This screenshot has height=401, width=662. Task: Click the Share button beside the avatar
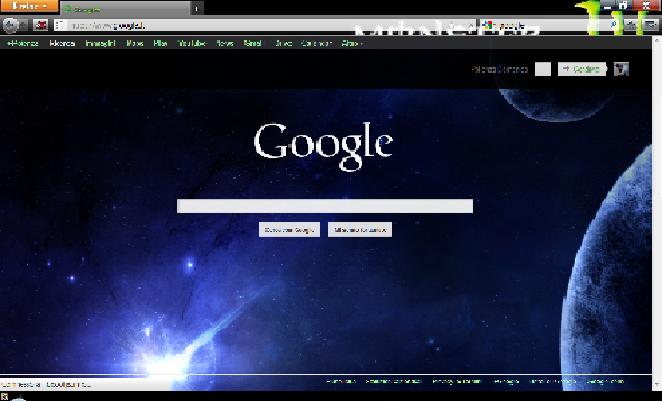(x=582, y=69)
